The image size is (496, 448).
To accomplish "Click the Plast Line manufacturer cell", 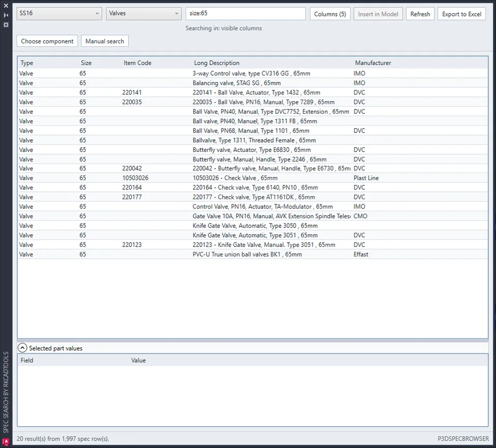I will click(366, 178).
